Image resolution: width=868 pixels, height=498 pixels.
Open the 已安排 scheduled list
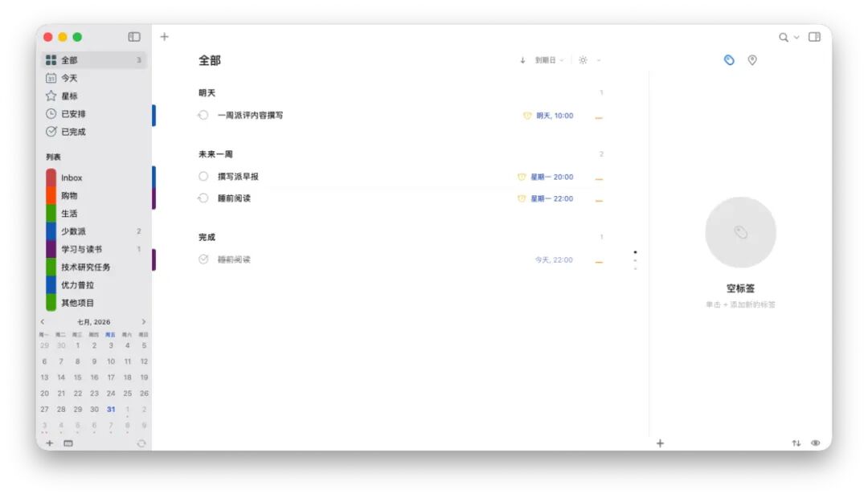(94, 113)
